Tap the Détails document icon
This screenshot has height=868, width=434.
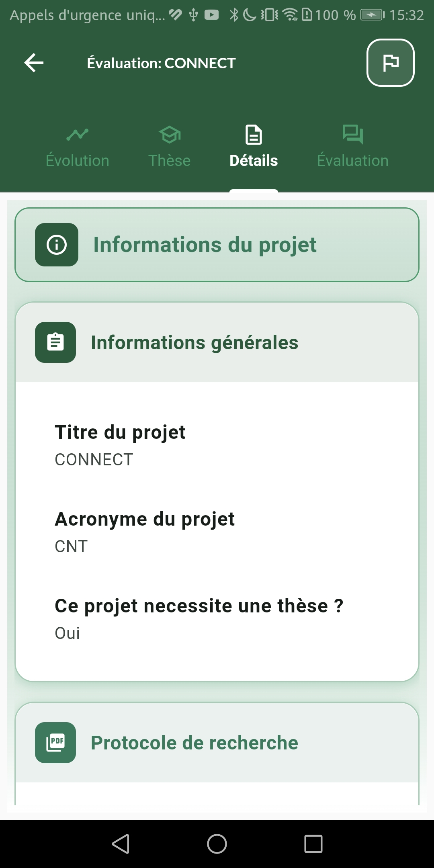tap(254, 135)
